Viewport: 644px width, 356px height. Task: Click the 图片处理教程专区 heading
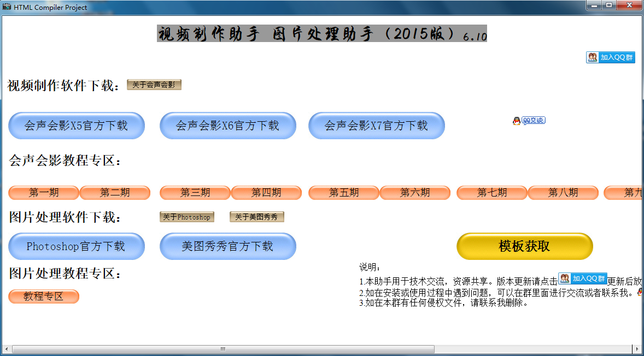[x=65, y=274]
